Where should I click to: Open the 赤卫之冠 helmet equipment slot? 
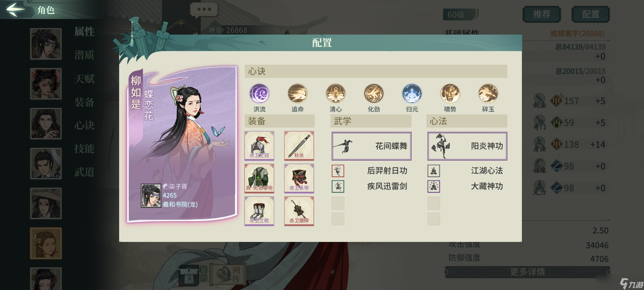point(259,146)
